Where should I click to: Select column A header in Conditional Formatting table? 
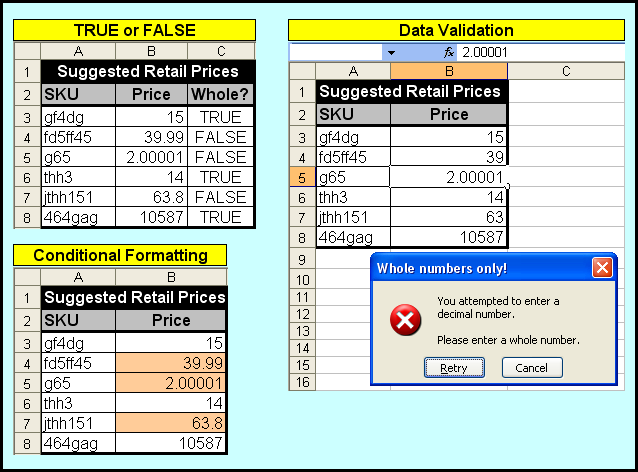78,277
